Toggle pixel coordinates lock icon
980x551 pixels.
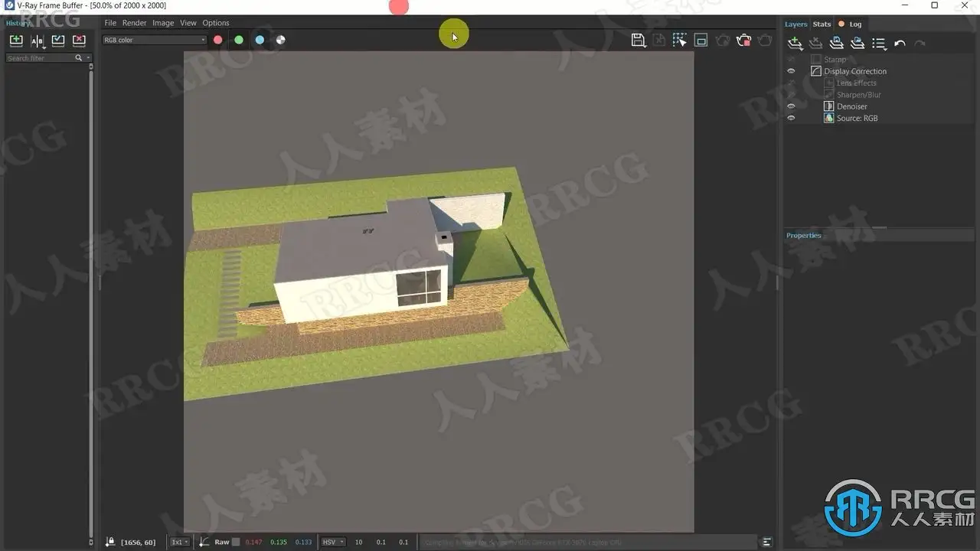point(110,542)
